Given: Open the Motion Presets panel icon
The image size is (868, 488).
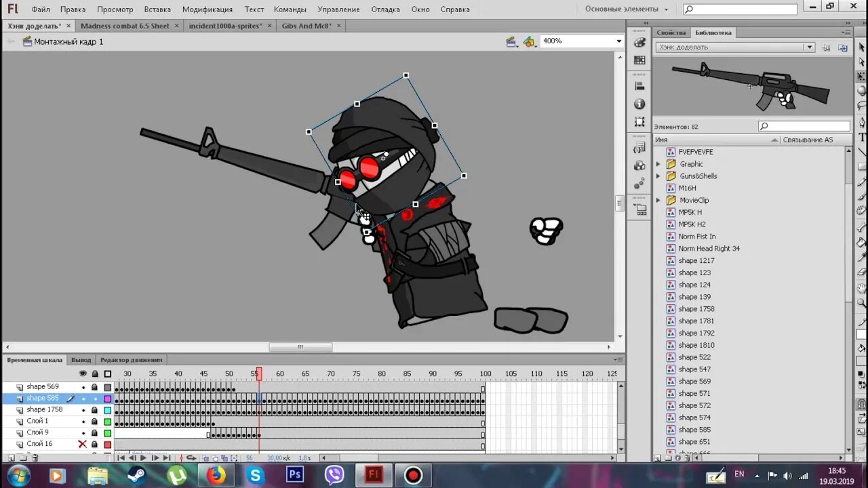Looking at the screenshot, I should (x=639, y=184).
